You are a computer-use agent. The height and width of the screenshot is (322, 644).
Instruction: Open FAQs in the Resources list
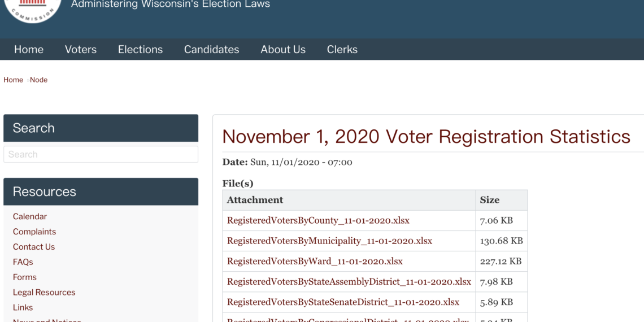(23, 262)
